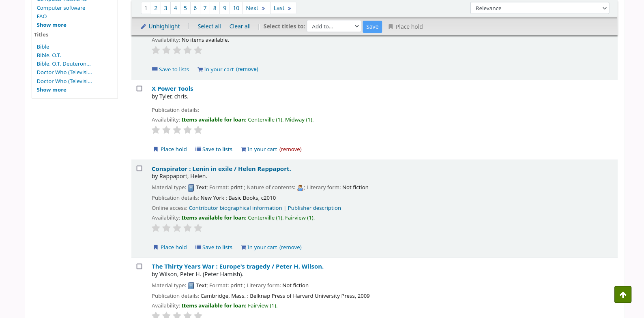644x318 pixels.
Task: Open the 'Add to...' dropdown
Action: point(334,26)
